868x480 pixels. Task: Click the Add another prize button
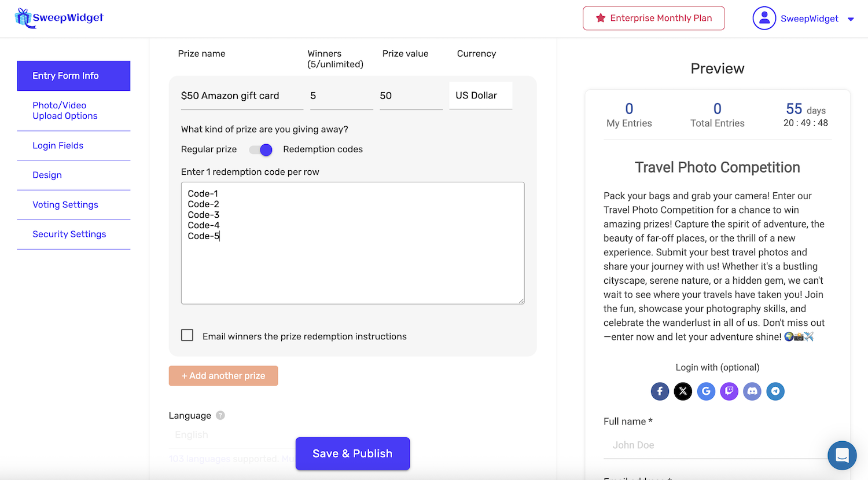click(223, 376)
